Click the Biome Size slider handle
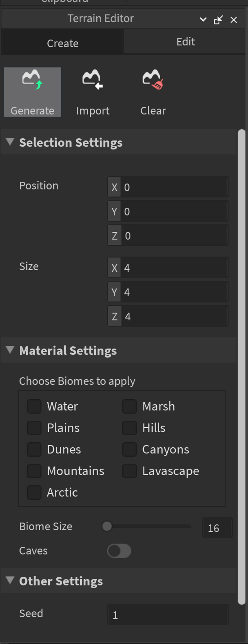Viewport: 248px width, 644px height. pos(107,526)
